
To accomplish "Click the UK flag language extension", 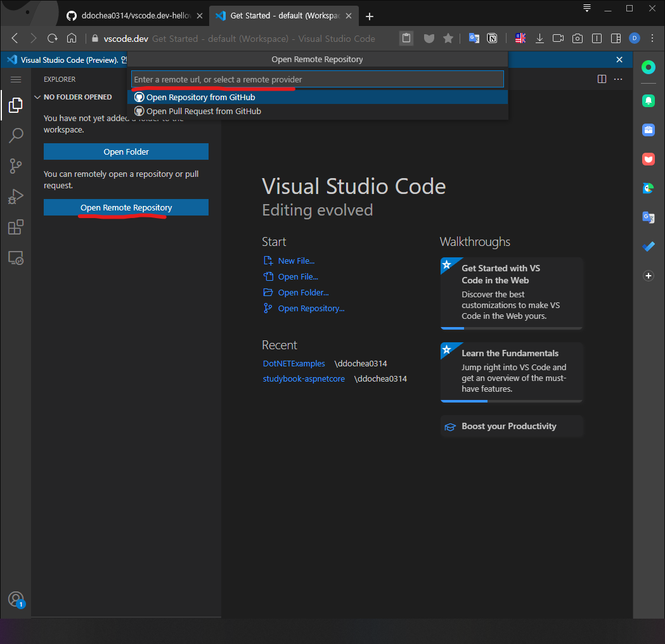I will (x=520, y=39).
